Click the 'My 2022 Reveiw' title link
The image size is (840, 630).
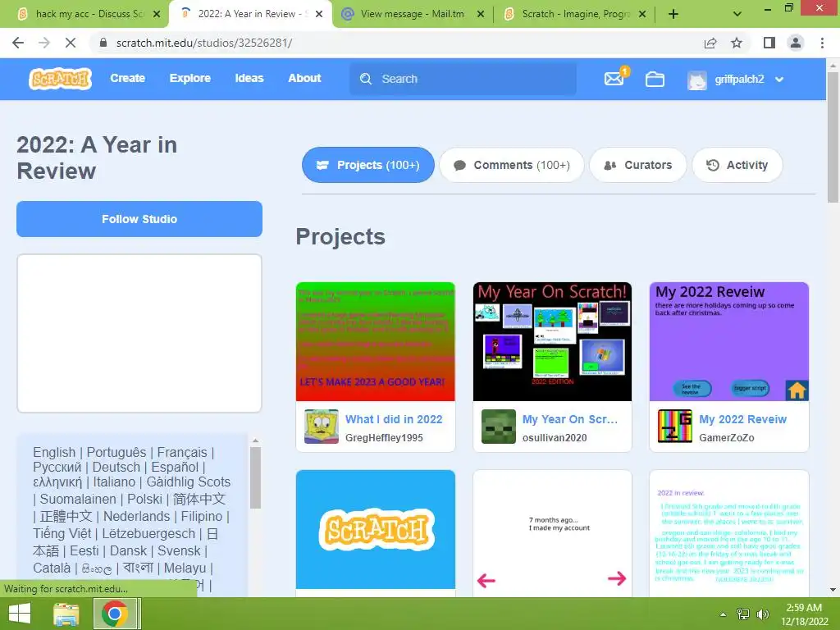[742, 419]
